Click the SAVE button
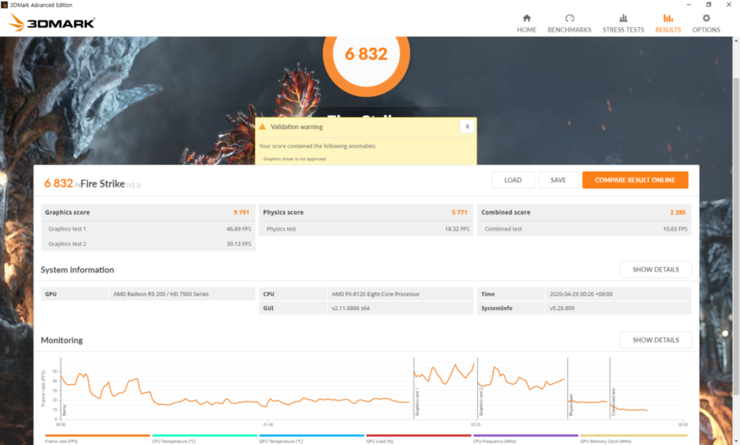This screenshot has width=740, height=445. click(558, 180)
